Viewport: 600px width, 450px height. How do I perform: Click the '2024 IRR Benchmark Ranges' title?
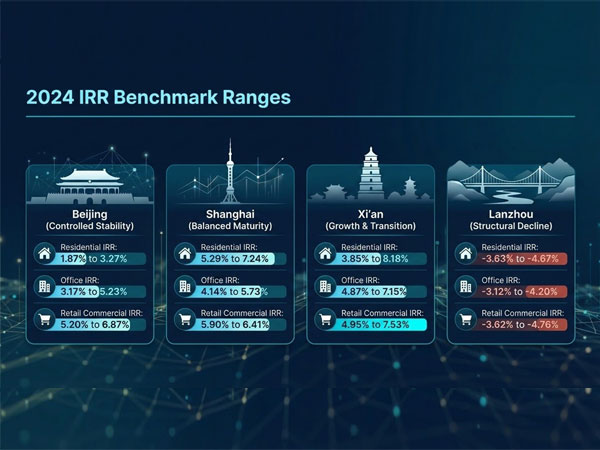[x=158, y=97]
